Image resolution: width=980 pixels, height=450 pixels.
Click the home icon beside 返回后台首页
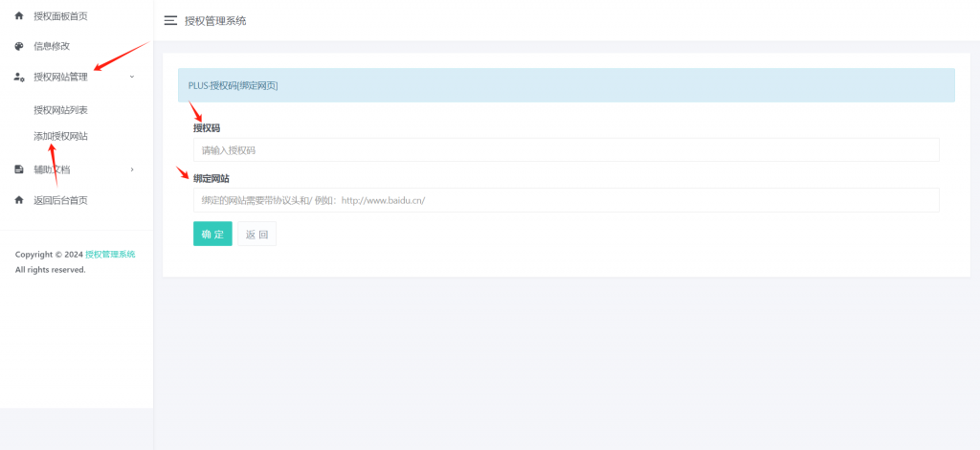coord(19,200)
